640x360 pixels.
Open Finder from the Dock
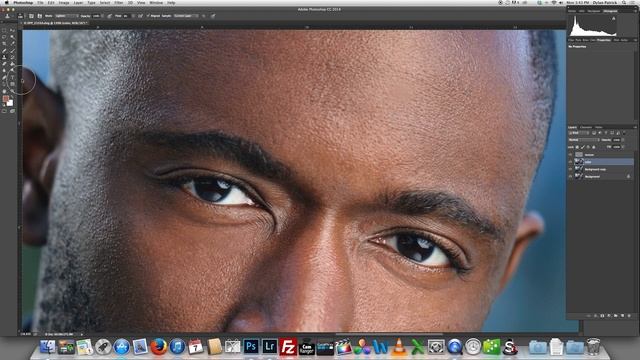(48, 347)
